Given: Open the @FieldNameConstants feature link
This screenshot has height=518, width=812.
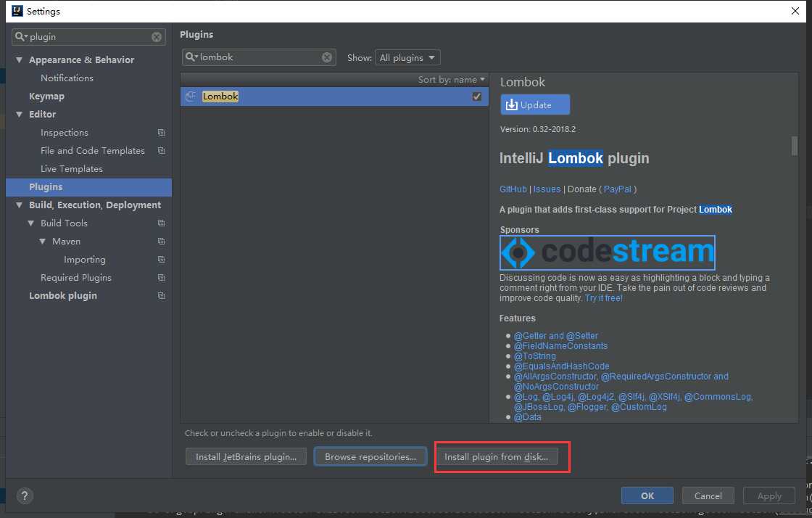Looking at the screenshot, I should coord(561,346).
